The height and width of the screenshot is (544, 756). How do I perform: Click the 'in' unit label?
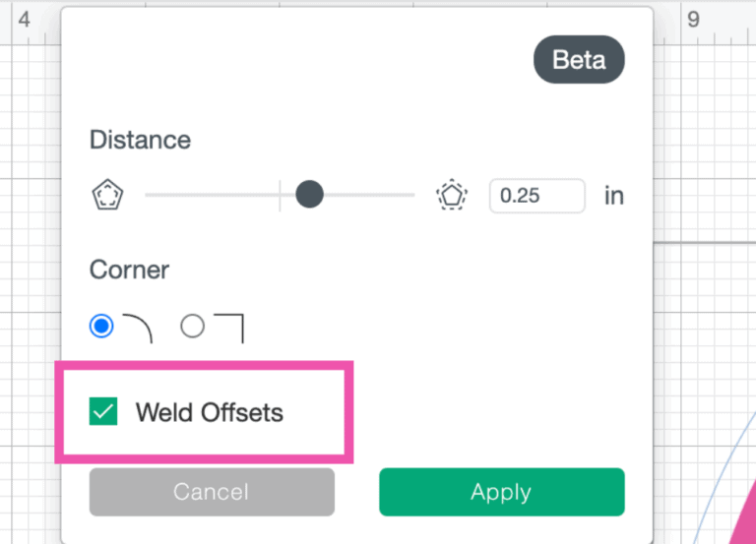click(x=614, y=196)
